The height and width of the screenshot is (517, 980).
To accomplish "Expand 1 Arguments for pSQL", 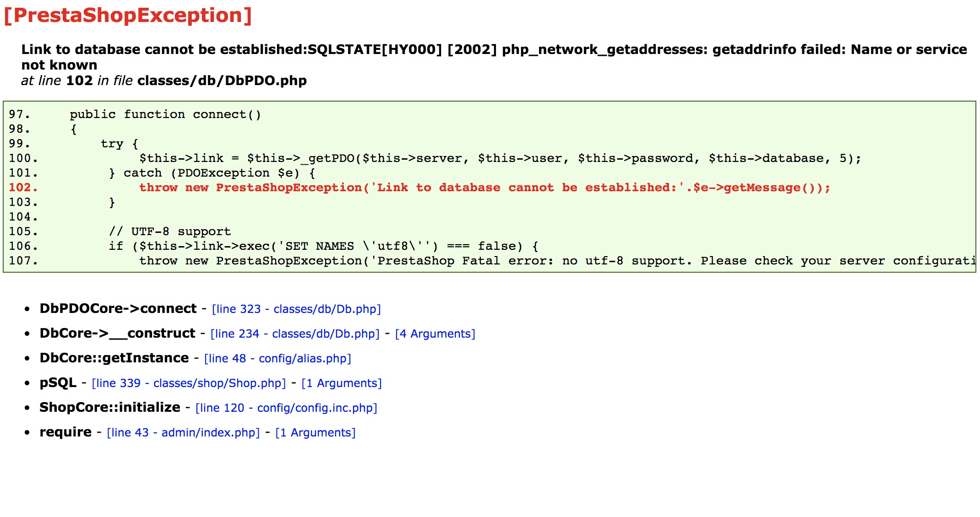I will pyautogui.click(x=342, y=383).
